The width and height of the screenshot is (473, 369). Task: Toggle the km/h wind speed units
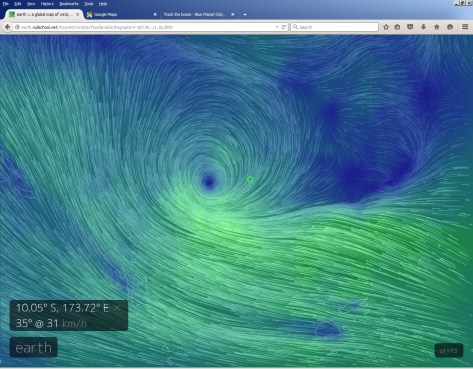click(x=74, y=323)
